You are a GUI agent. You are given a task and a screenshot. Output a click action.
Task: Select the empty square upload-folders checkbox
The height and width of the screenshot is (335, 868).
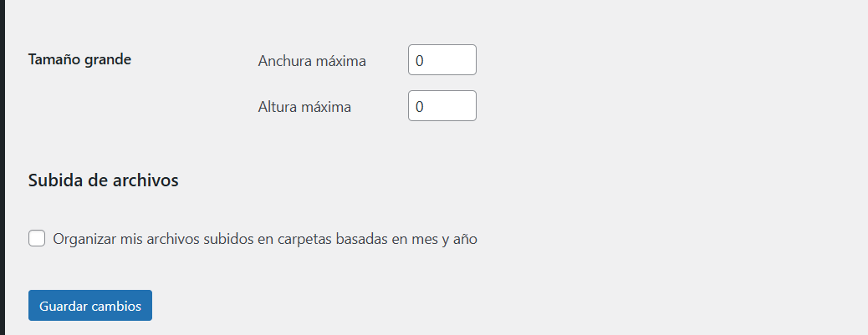tap(37, 239)
